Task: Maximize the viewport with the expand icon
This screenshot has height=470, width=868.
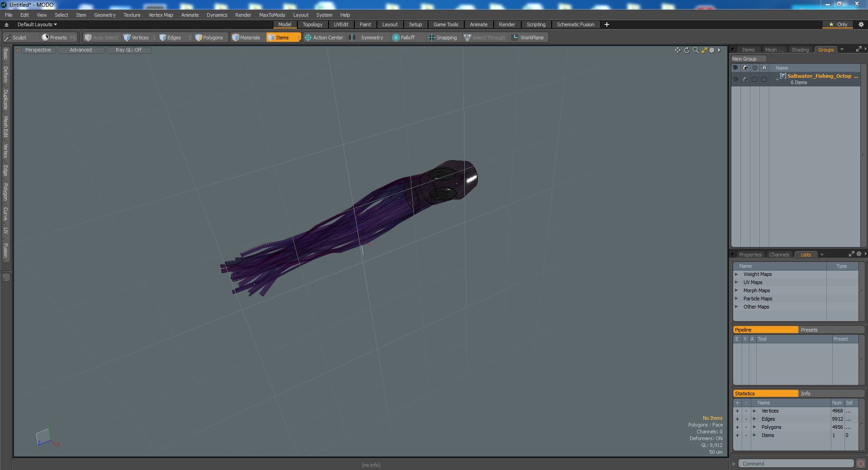Action: (704, 50)
